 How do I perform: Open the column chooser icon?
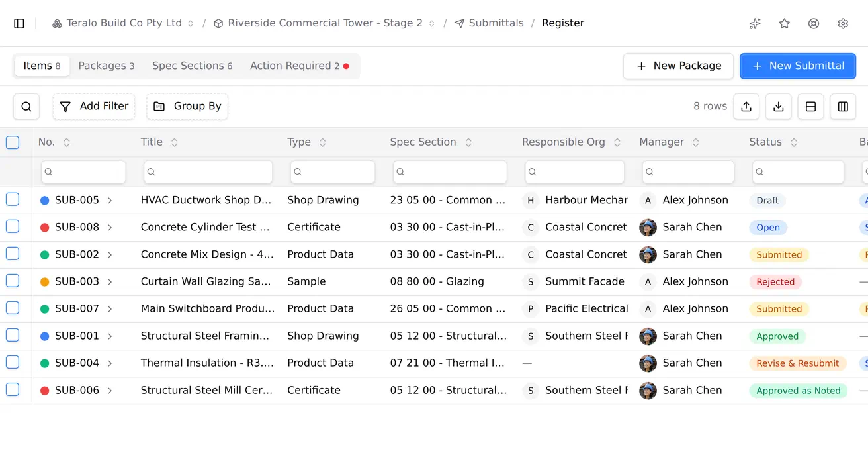pos(844,107)
